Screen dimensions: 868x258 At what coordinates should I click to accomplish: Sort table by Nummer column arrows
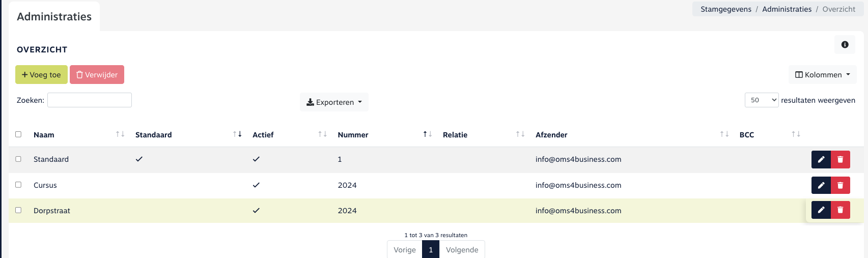tap(428, 134)
